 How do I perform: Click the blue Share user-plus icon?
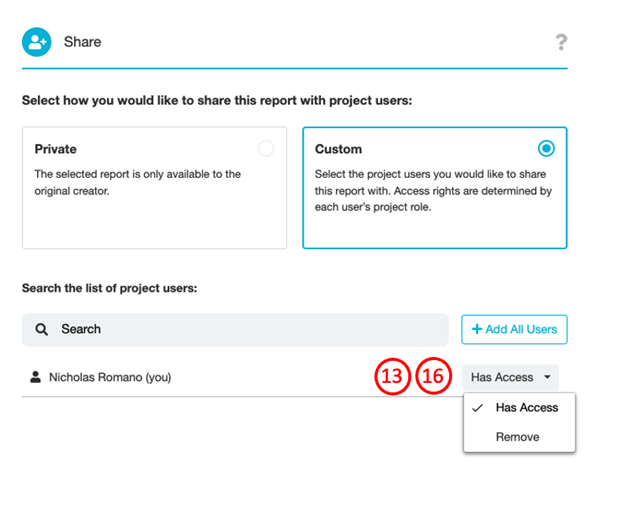37,42
